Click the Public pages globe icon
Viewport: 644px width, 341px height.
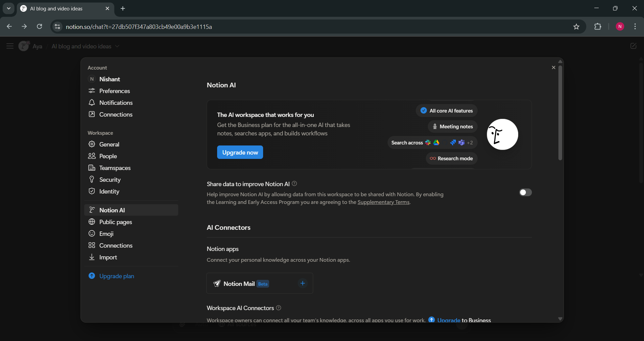(x=92, y=222)
